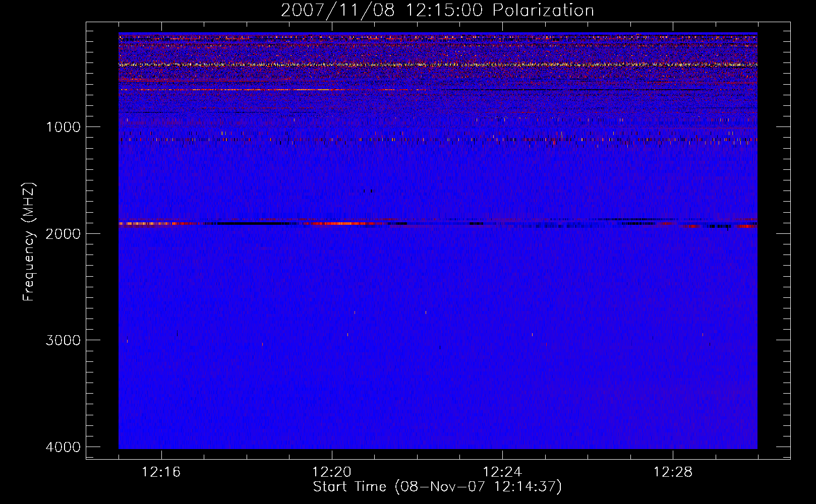This screenshot has width=816, height=504.
Task: Click the 12:16 time tick label
Action: (x=161, y=472)
